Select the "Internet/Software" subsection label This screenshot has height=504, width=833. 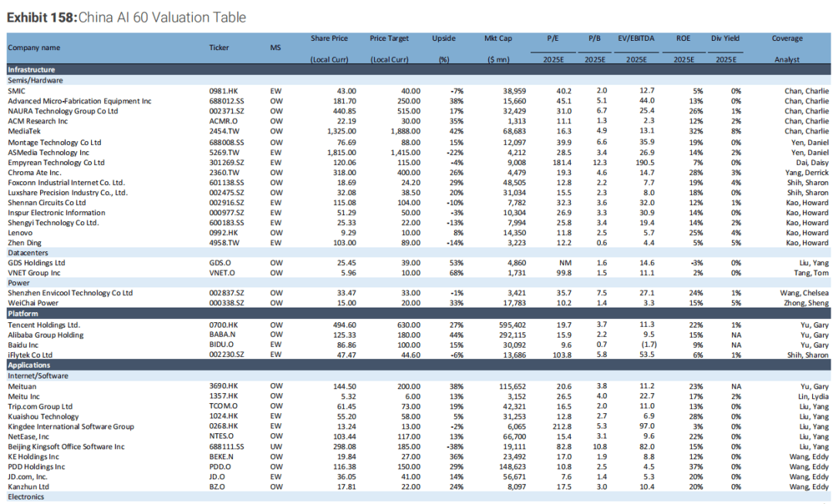pyautogui.click(x=38, y=375)
